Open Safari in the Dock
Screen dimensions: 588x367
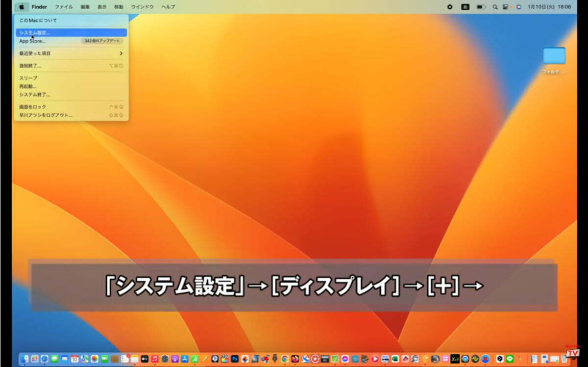pyautogui.click(x=45, y=359)
